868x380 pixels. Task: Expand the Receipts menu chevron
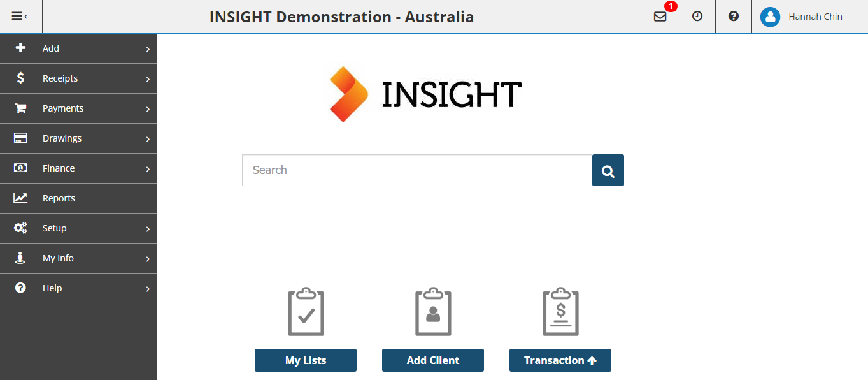click(148, 79)
